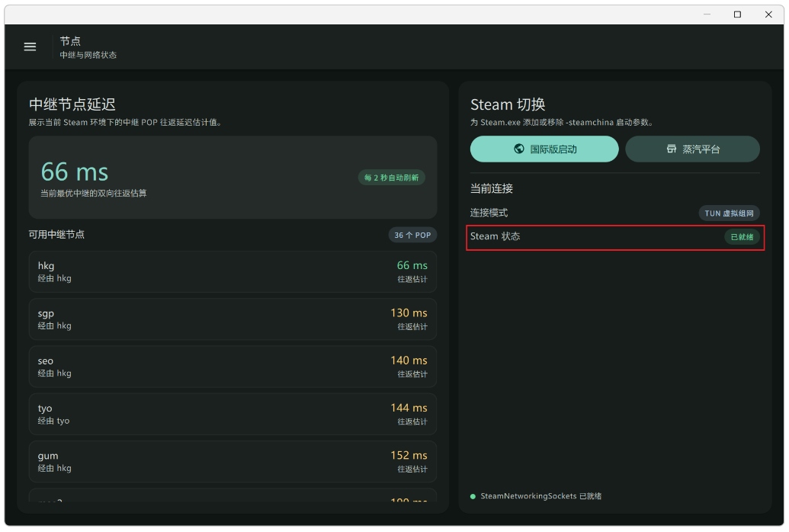The width and height of the screenshot is (789, 532).
Task: Select the gum relay node row
Action: (x=233, y=462)
